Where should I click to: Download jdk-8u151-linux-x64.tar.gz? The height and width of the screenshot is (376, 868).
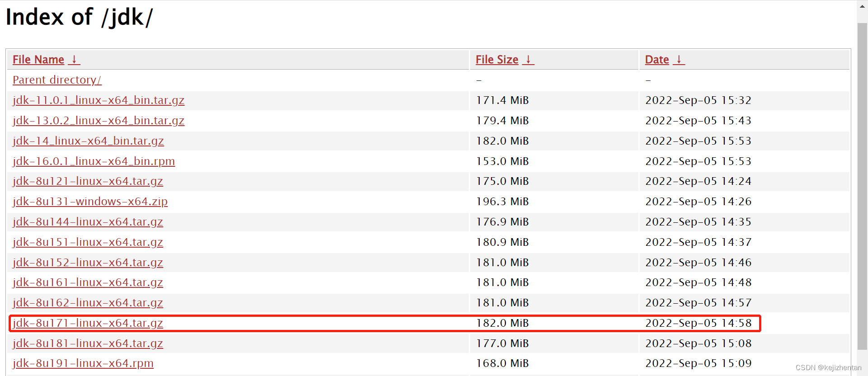click(x=88, y=242)
